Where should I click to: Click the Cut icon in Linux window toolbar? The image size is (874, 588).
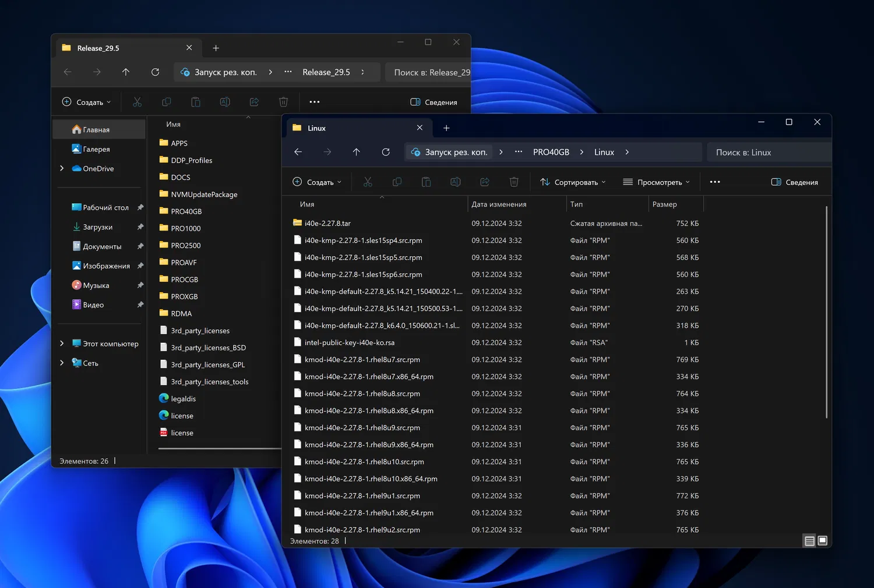point(368,182)
